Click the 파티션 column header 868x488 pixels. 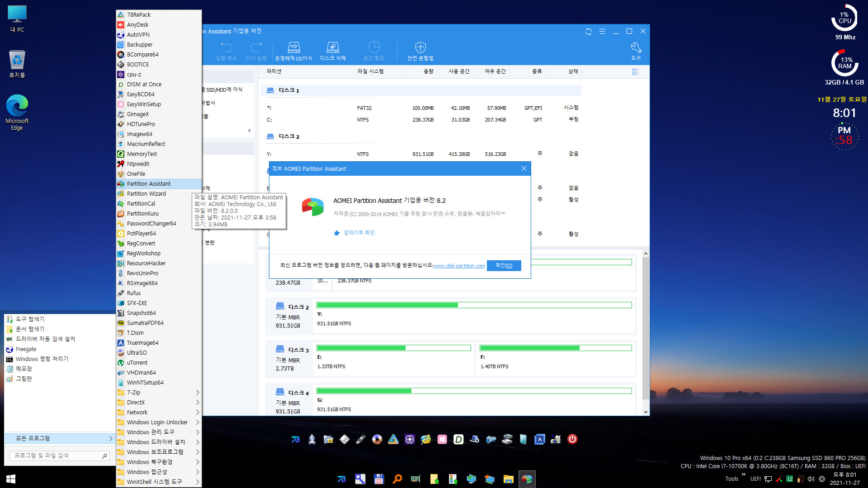(x=274, y=71)
